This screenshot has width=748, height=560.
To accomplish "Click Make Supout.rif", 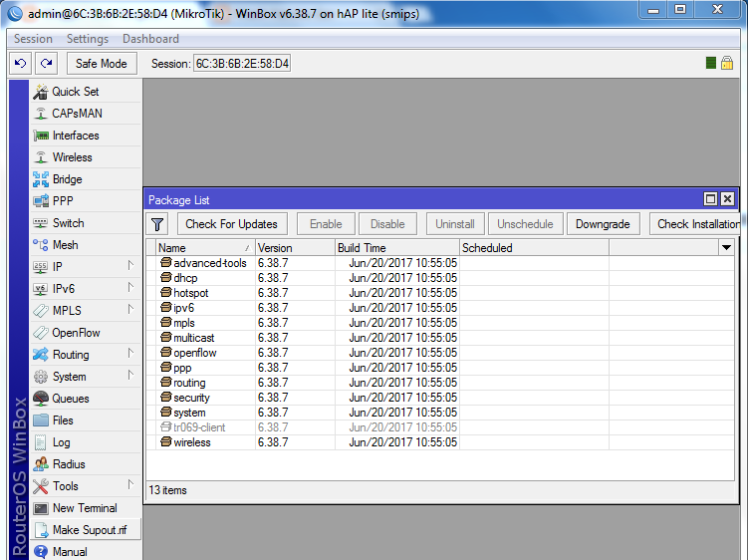I will (86, 530).
